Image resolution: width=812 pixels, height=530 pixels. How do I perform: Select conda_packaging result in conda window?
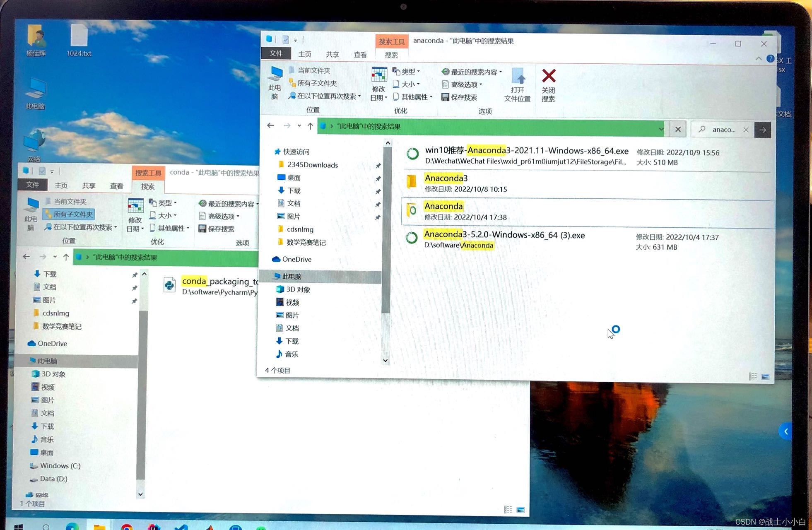click(x=211, y=286)
